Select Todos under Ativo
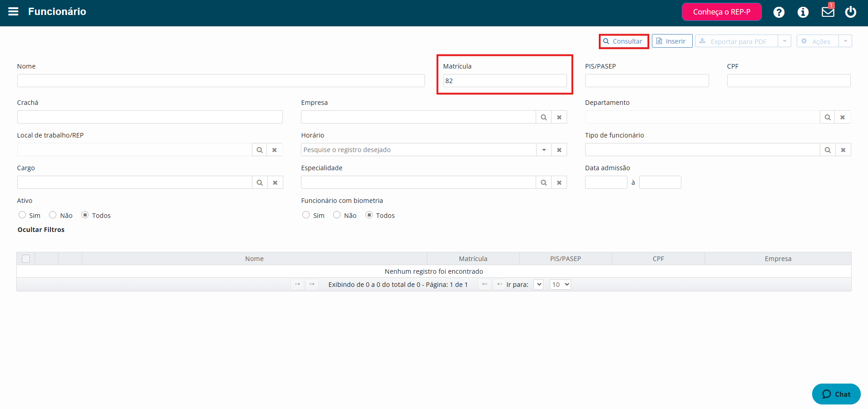868x409 pixels. click(85, 215)
